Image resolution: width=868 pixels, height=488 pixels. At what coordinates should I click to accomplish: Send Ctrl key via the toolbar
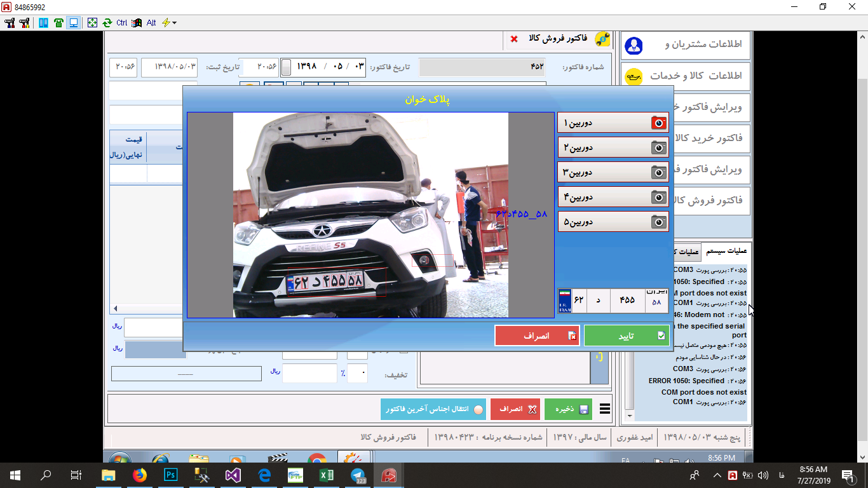pyautogui.click(x=122, y=23)
